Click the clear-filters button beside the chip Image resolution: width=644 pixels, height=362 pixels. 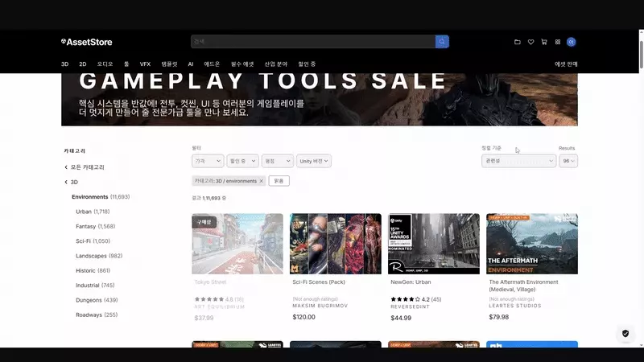[279, 181]
